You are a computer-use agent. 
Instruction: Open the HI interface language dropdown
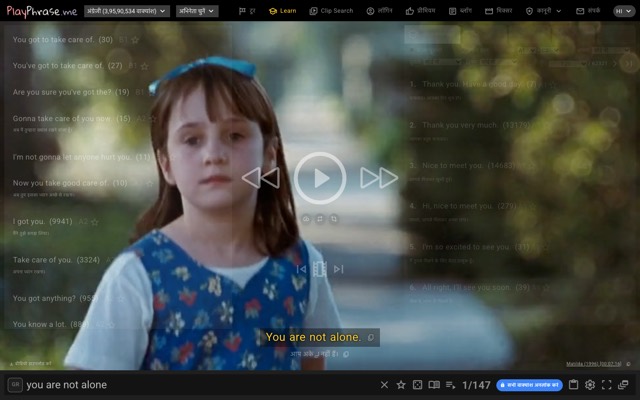pyautogui.click(x=624, y=11)
